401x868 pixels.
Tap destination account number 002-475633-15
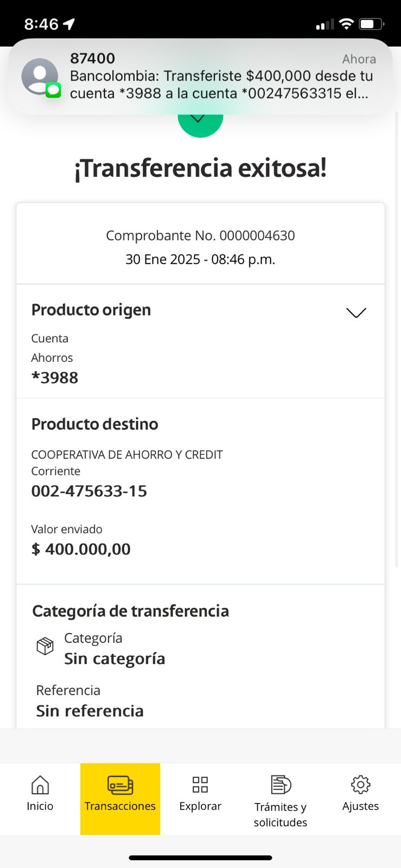coord(89,491)
